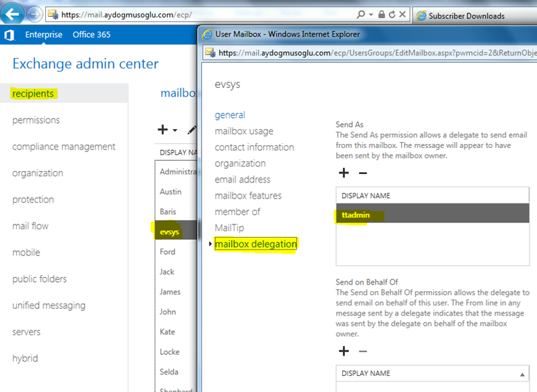Go to mail flow in admin center

[x=30, y=226]
